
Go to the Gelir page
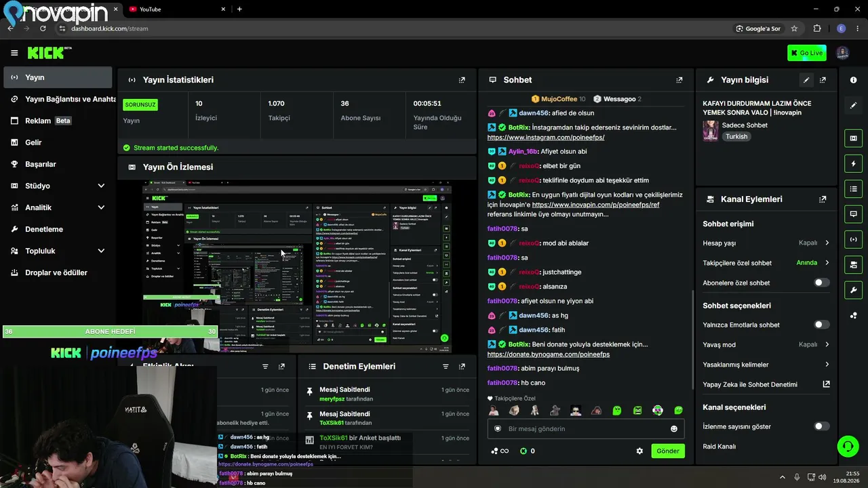tap(58, 142)
